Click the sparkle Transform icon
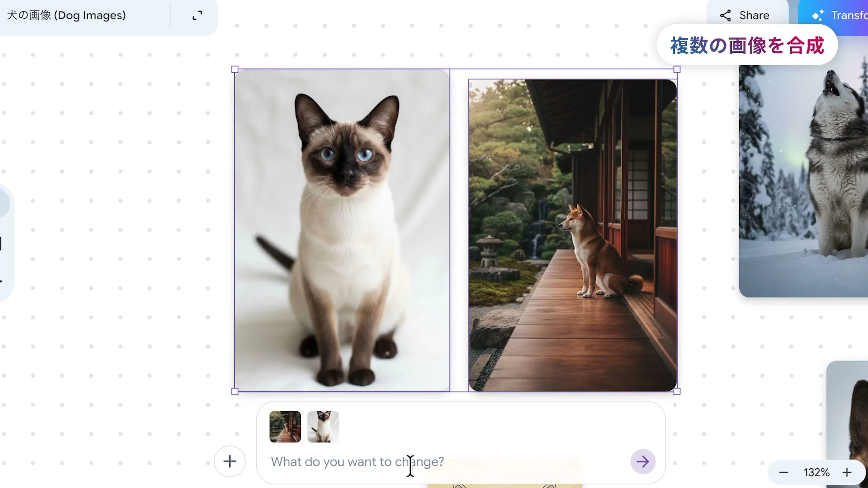This screenshot has height=488, width=868. coord(818,16)
